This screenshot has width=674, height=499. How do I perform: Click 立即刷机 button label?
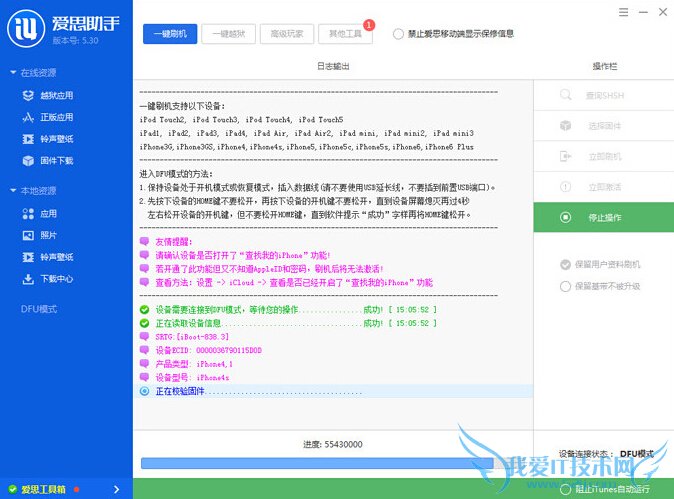click(605, 156)
